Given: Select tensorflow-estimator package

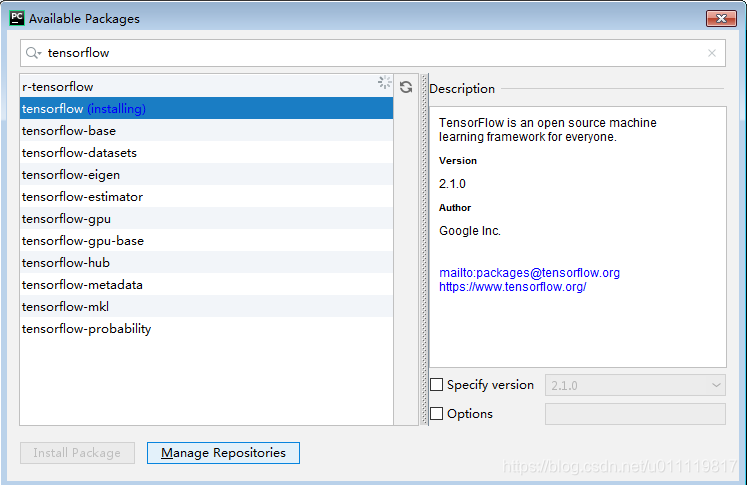Looking at the screenshot, I should 206,196.
